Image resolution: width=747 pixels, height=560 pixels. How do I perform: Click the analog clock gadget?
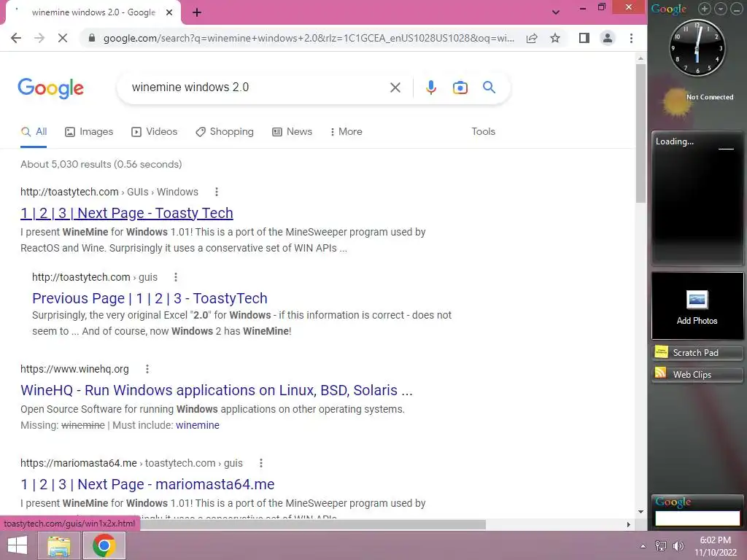coord(697,48)
